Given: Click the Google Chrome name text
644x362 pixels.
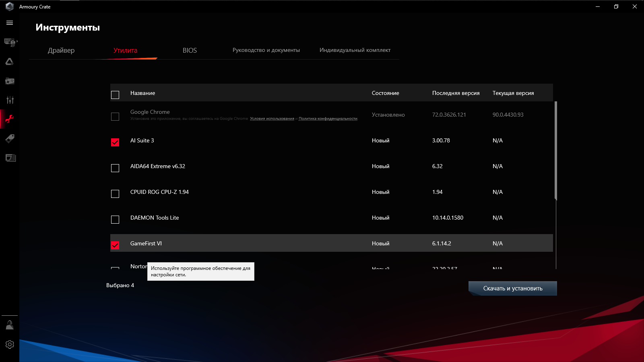Looking at the screenshot, I should [x=150, y=112].
